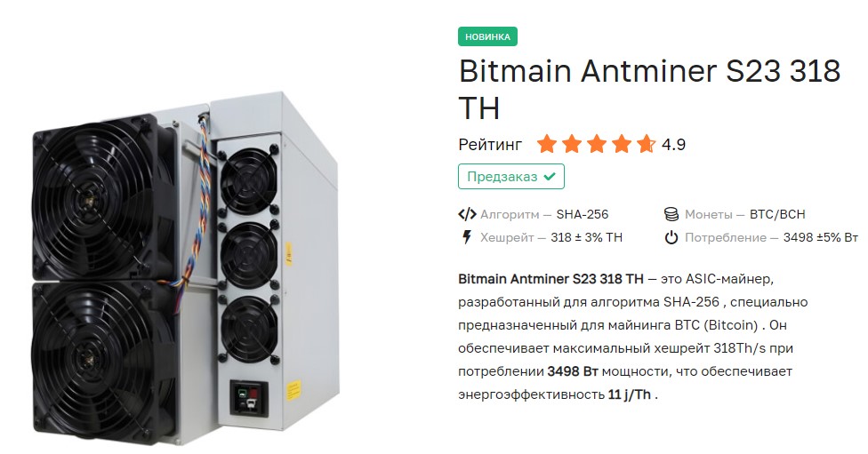Screen dimensions: 868x454
Task: Click the checkmark in the Предзаказ button
Action: tap(550, 176)
